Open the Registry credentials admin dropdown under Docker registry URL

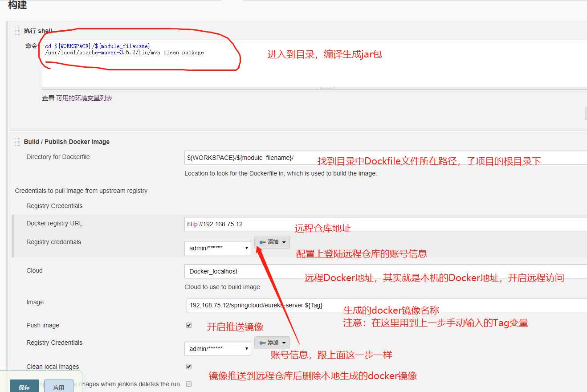point(218,248)
